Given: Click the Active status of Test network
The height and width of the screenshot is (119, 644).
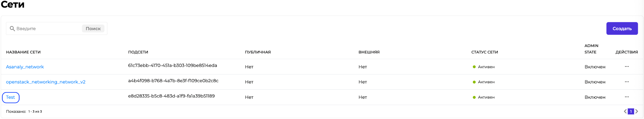Looking at the screenshot, I should click(486, 97).
